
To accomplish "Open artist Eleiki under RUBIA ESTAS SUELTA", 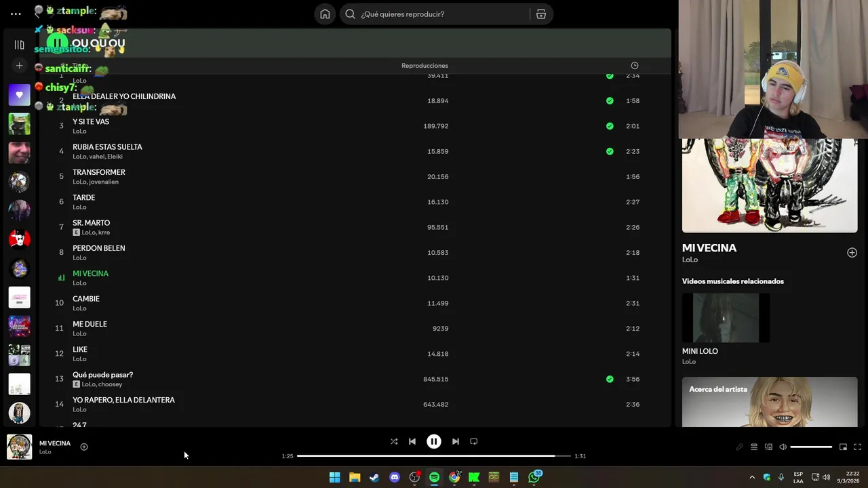I will click(x=115, y=157).
